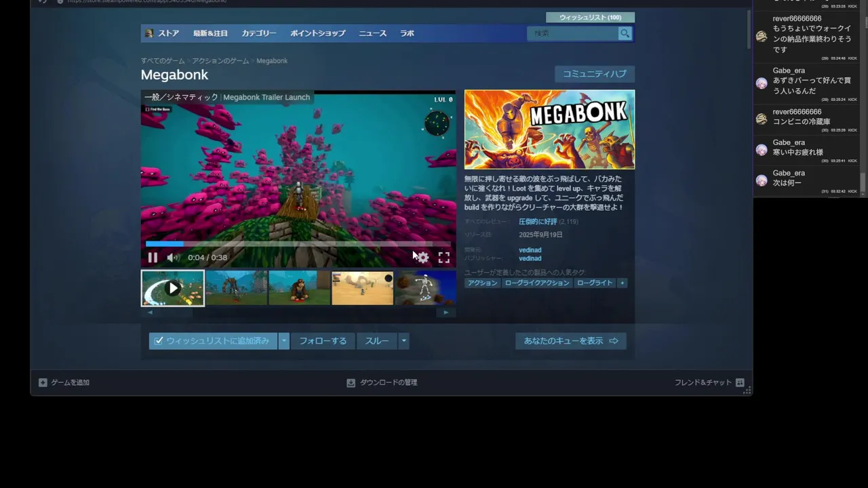868x488 pixels.
Task: Click the ウィッシュリスト (100) button
Action: (590, 18)
